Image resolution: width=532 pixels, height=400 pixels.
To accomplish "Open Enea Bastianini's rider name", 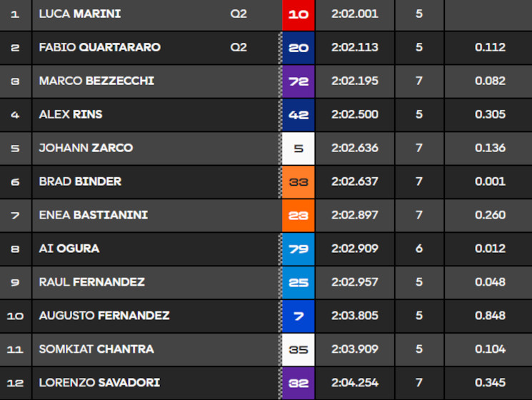I will (x=94, y=215).
